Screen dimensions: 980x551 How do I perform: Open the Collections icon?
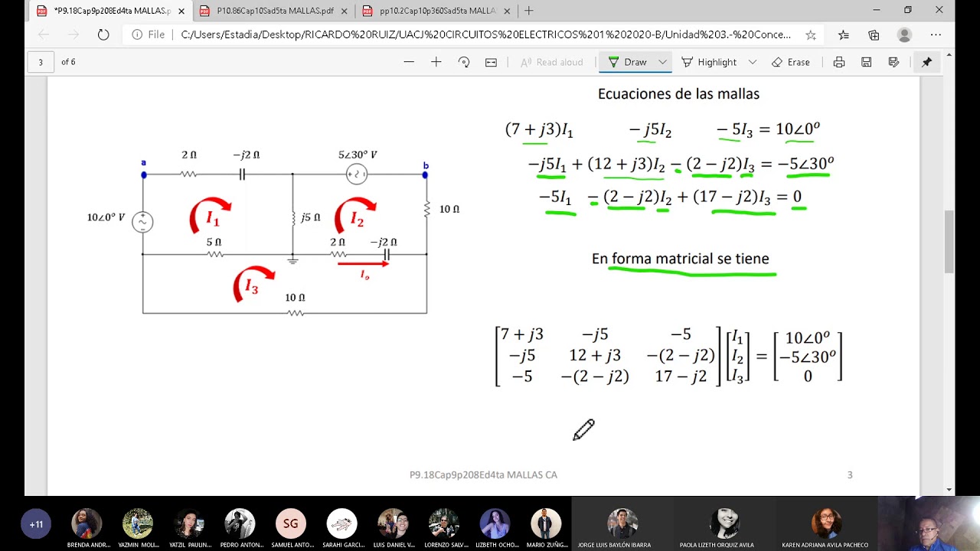pyautogui.click(x=874, y=34)
